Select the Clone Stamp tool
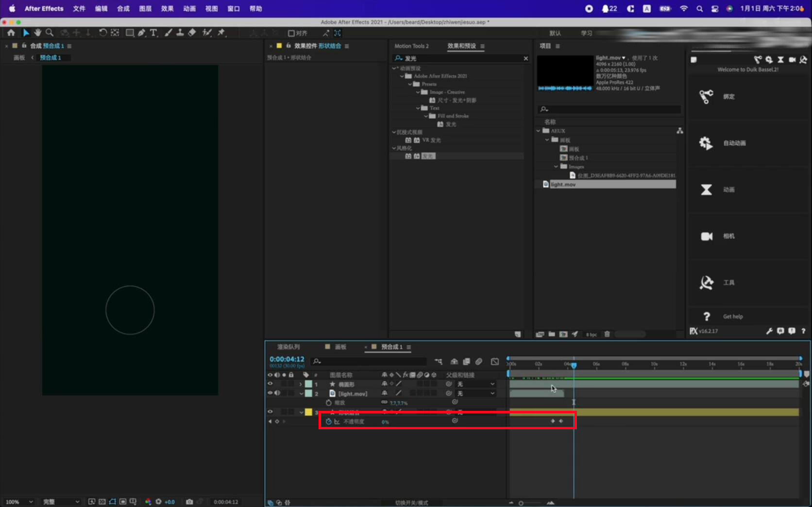Viewport: 812px width, 507px height. coord(180,33)
